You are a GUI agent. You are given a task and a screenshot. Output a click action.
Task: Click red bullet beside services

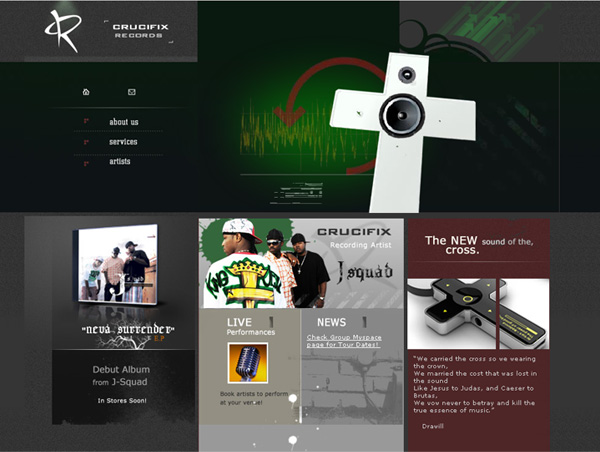86,142
